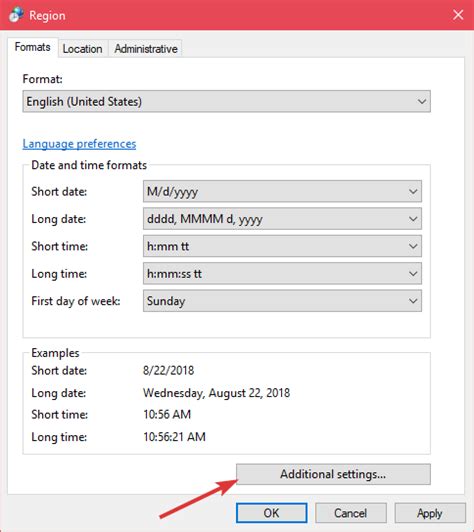The image size is (474, 532).
Task: Confirm with the OK button
Action: point(271,513)
